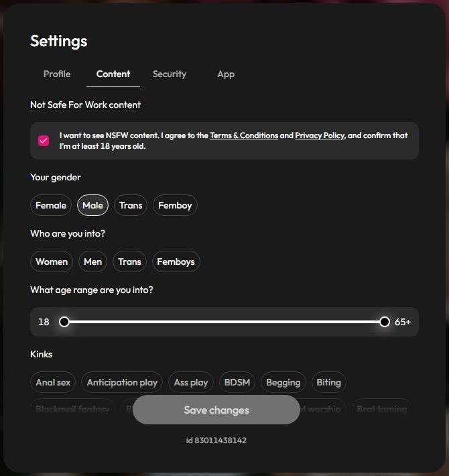Click the maximum age 65+ slider handle
The height and width of the screenshot is (476, 449).
385,322
